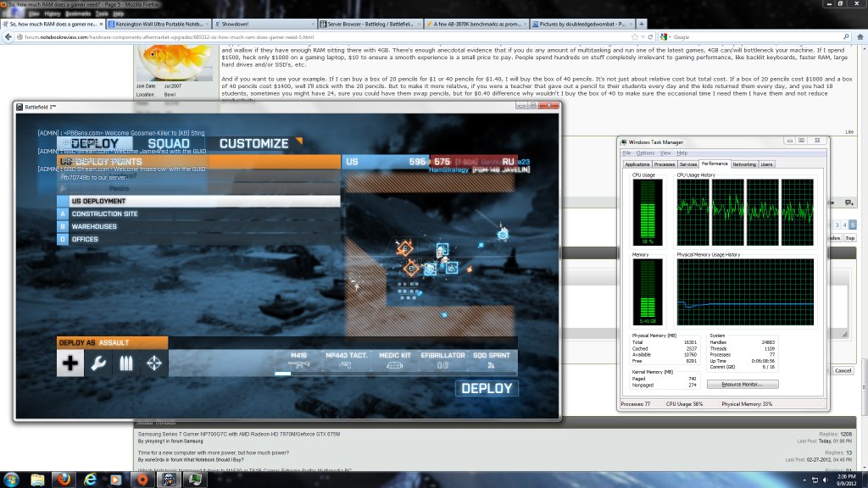The height and width of the screenshot is (488, 868).
Task: Click the search magnifier icon
Action: (x=846, y=37)
